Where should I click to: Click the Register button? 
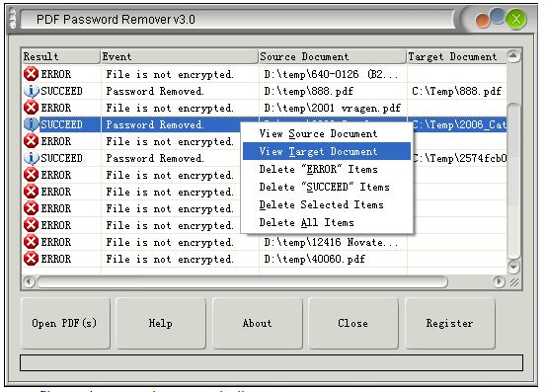point(449,324)
